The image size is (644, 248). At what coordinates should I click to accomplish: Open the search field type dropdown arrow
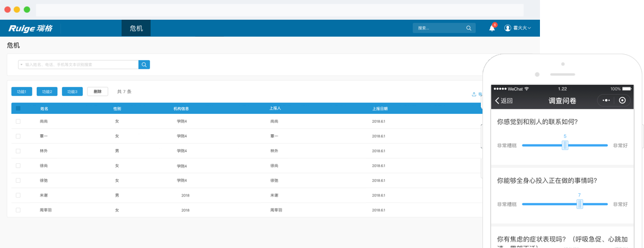(21, 65)
